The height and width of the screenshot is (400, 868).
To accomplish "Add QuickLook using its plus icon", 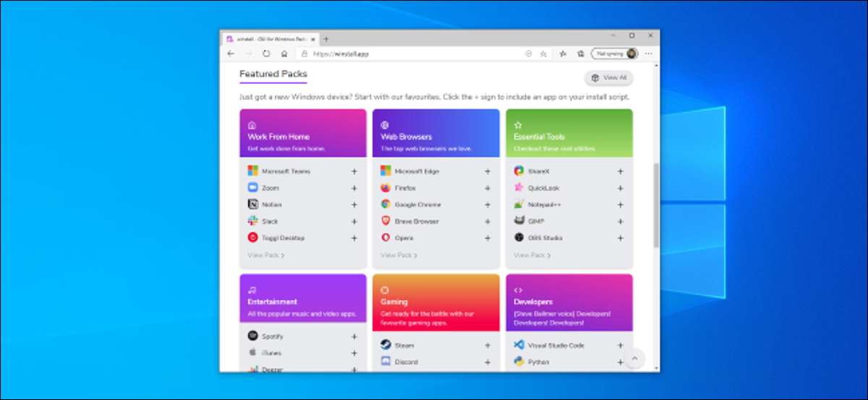I will tap(621, 188).
